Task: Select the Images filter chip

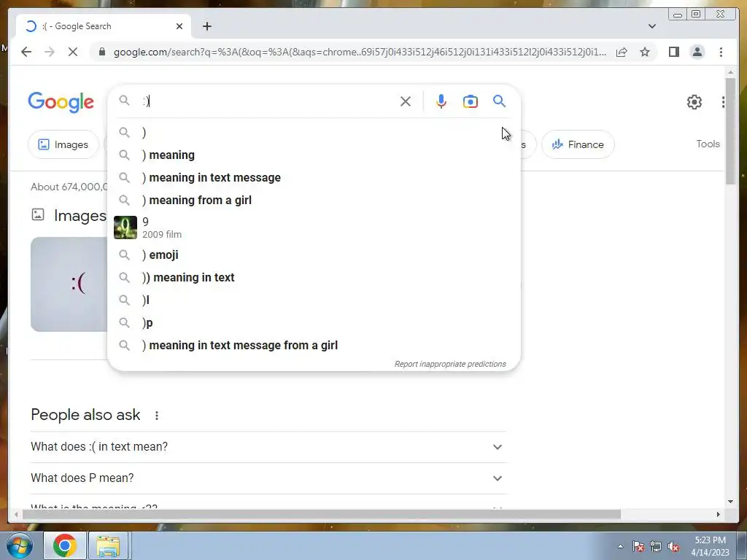Action: pos(63,144)
